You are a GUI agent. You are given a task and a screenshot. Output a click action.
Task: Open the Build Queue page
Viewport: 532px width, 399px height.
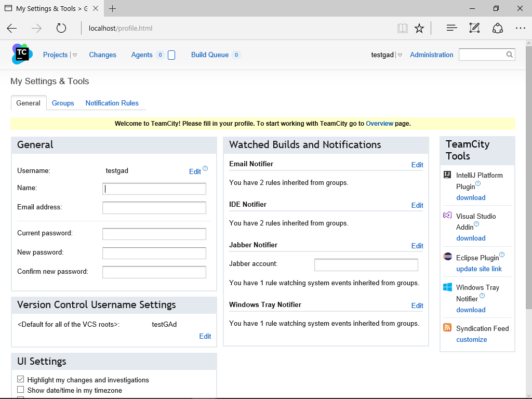click(210, 55)
